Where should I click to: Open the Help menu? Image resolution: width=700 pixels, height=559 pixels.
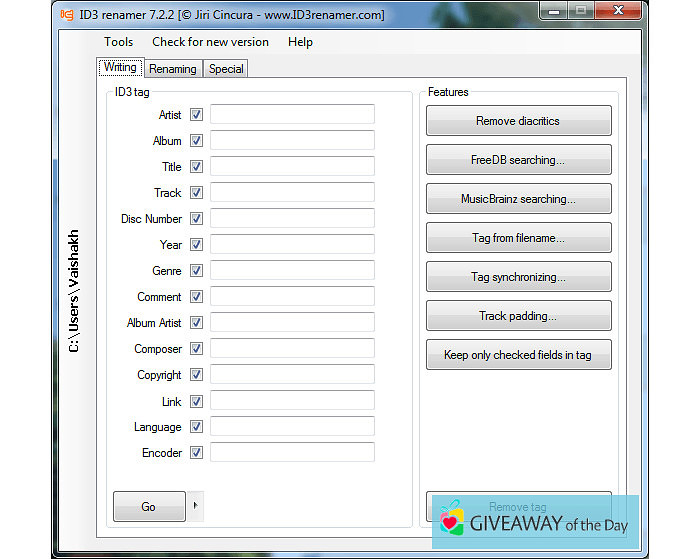click(x=300, y=42)
